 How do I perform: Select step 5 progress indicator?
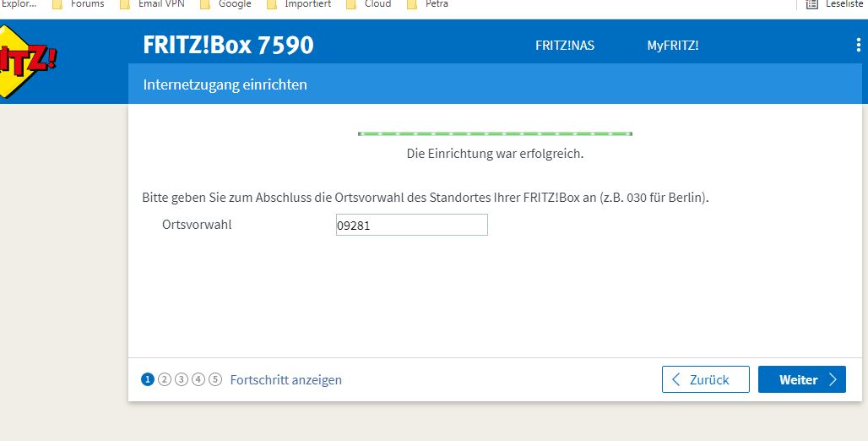(x=215, y=379)
